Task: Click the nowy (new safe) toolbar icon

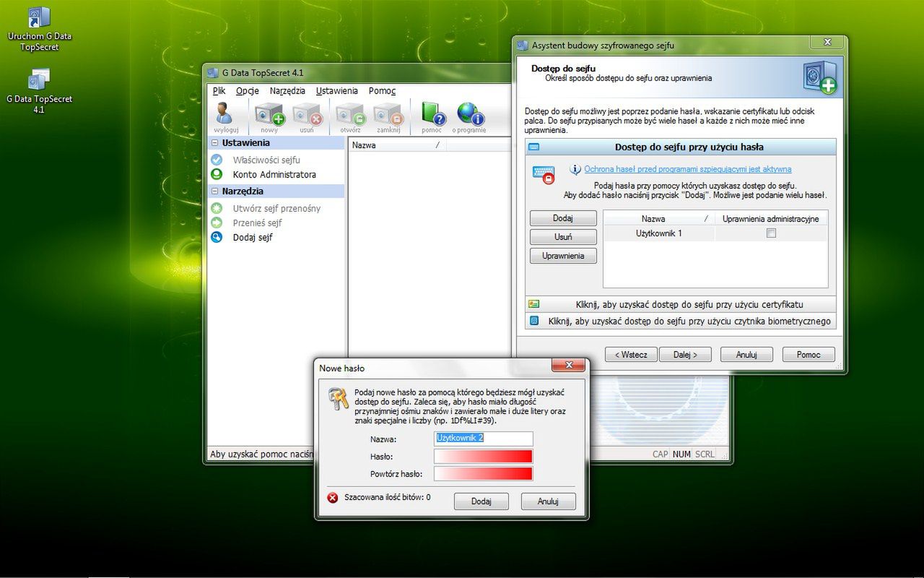Action: 269,116
